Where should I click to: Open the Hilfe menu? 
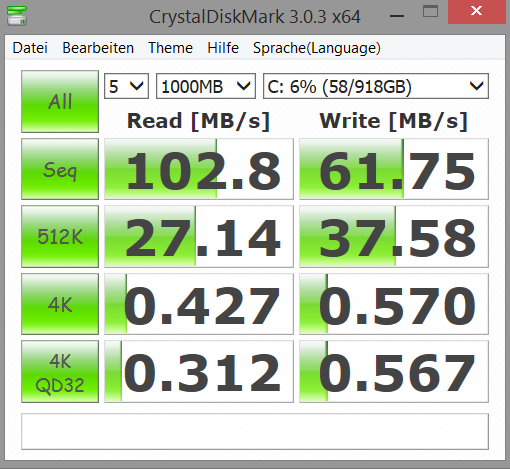(223, 48)
